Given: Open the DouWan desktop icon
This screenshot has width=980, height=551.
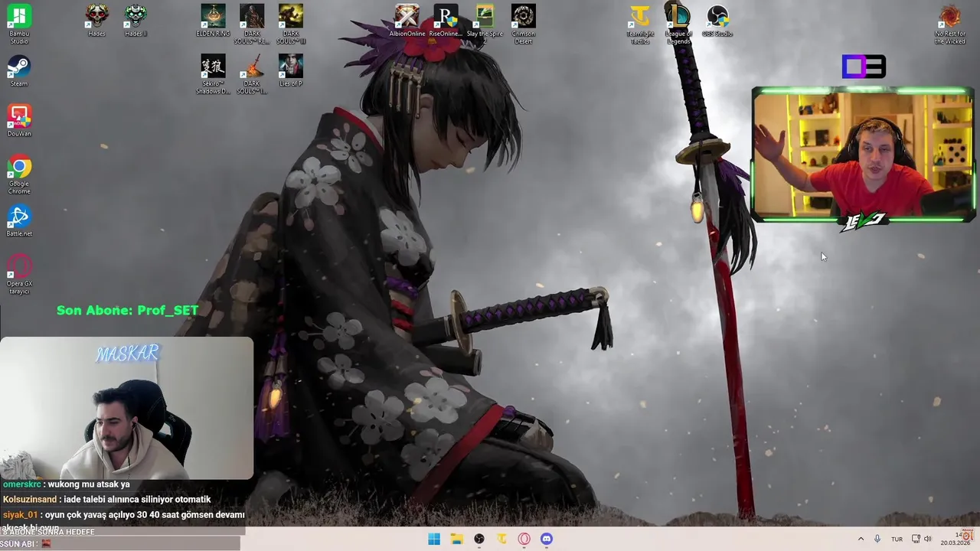Looking at the screenshot, I should pos(19,121).
